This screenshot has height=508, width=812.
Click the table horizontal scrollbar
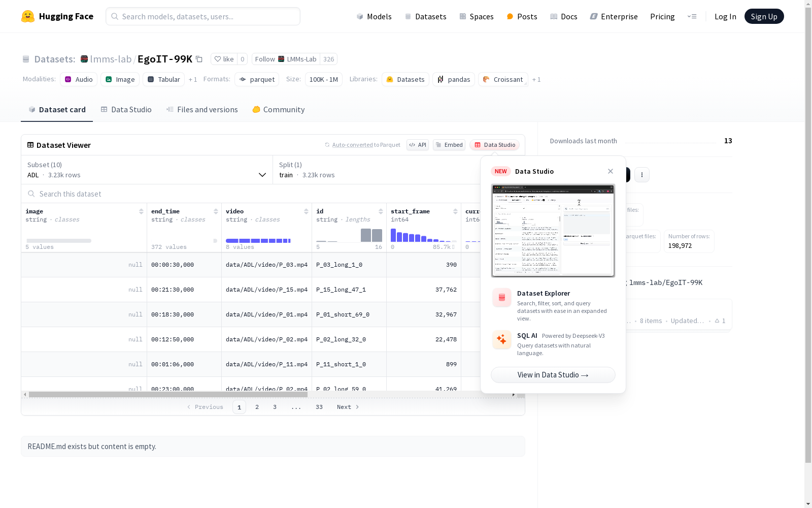[x=168, y=394]
